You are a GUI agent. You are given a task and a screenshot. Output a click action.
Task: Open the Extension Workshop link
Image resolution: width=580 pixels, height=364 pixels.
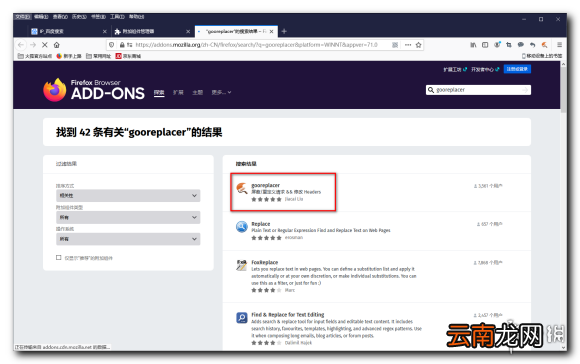(455, 69)
